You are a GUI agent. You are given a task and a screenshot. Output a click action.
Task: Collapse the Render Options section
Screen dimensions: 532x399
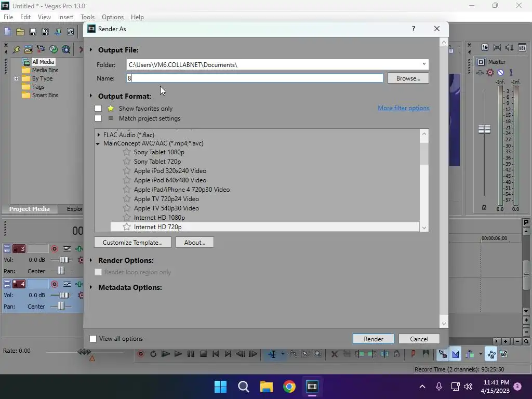pos(91,260)
